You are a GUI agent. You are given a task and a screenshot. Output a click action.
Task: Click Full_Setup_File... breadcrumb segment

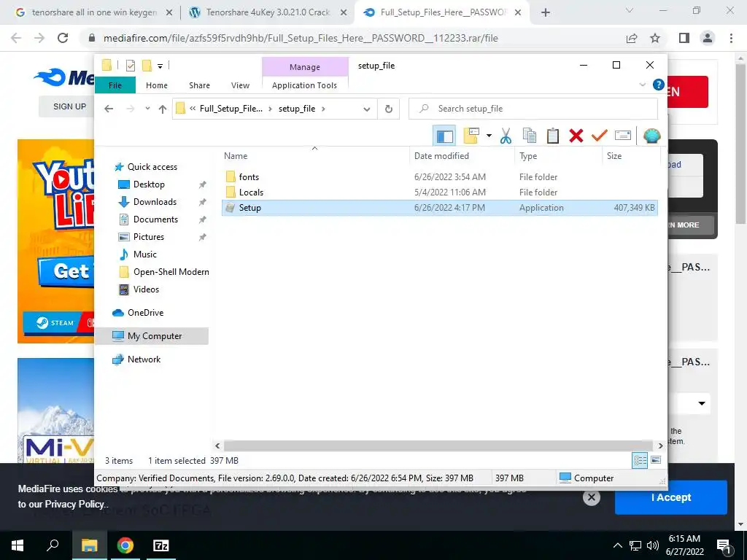pos(231,109)
